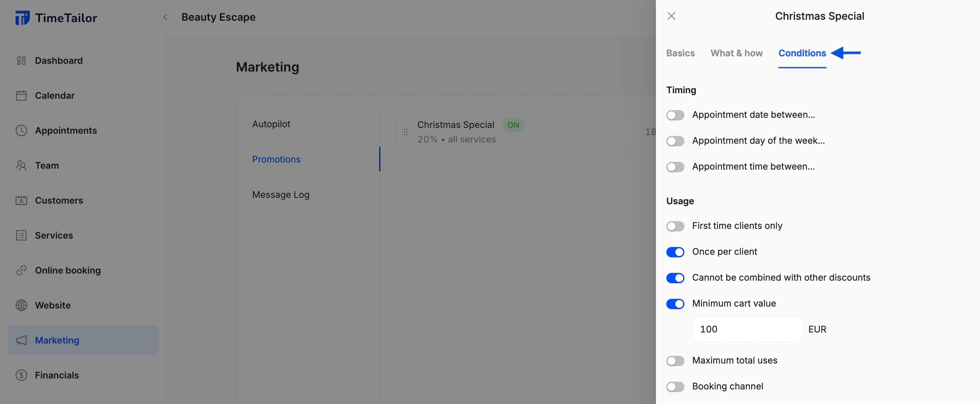Enable the Booking channel toggle

[x=675, y=387]
